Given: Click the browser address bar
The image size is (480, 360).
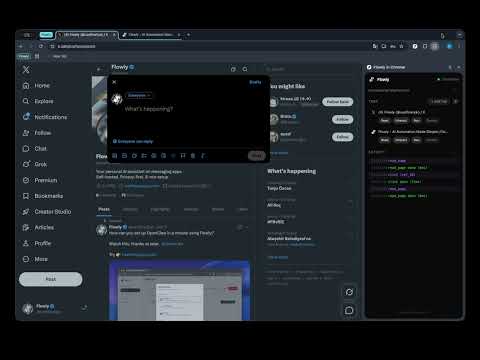Looking at the screenshot, I should tap(210, 46).
